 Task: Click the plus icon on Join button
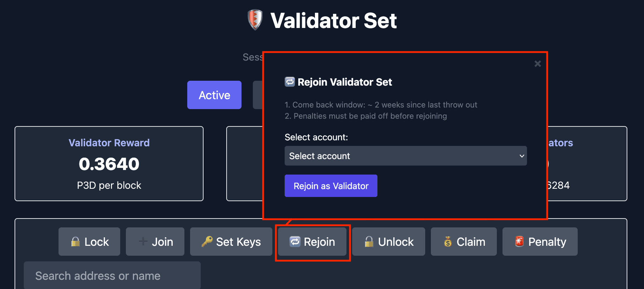pos(143,242)
